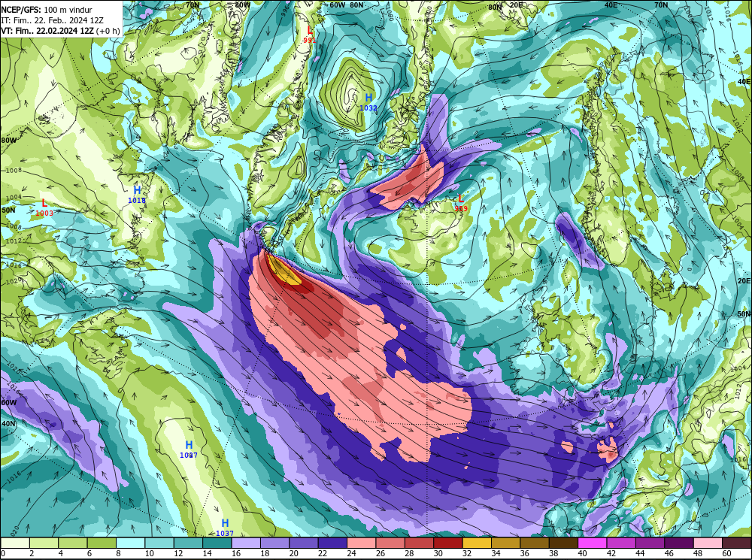Screen dimensions: 752x560
Task: Choose the dark teal 14–16 legend swatch
Action: 217,543
